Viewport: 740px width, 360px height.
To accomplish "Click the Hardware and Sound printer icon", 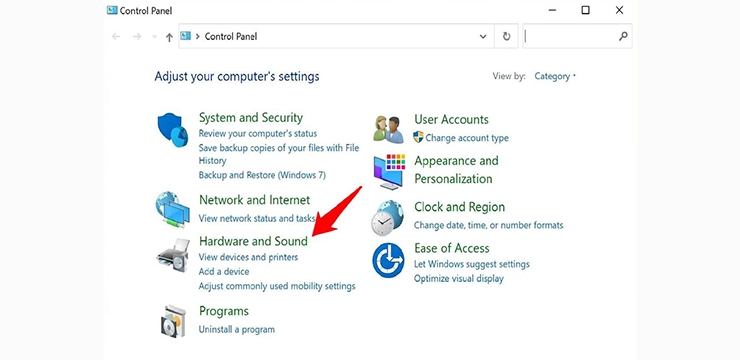I will click(173, 255).
